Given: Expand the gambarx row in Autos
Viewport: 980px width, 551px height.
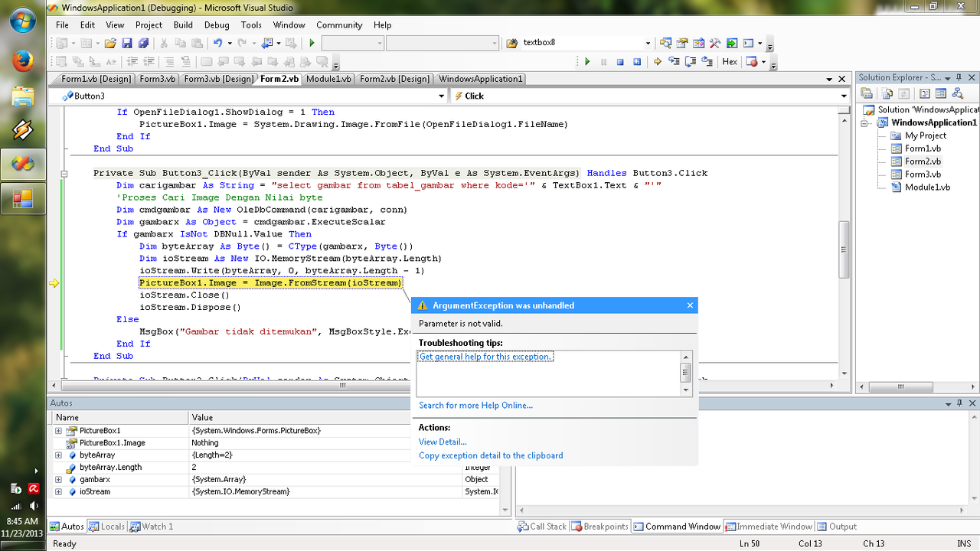Looking at the screenshot, I should point(58,480).
